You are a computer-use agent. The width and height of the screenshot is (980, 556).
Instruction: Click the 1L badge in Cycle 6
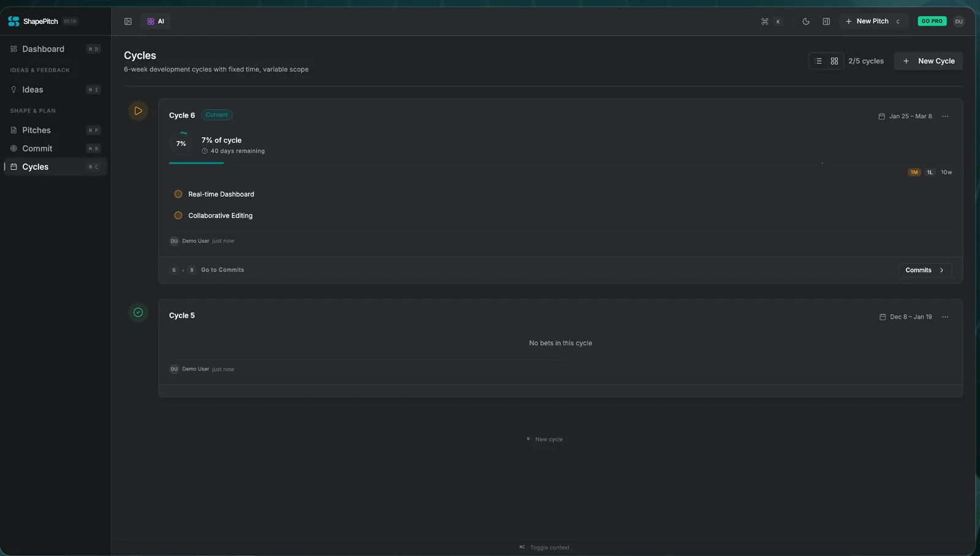click(x=930, y=173)
